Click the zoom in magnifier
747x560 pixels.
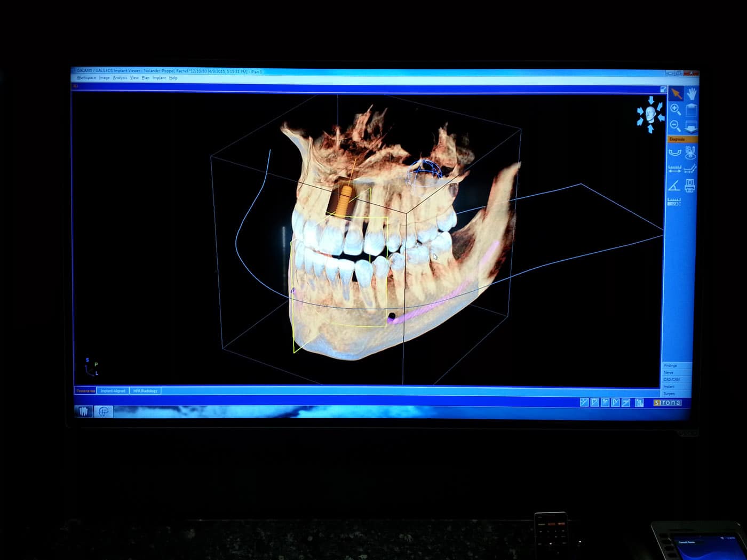(x=675, y=110)
